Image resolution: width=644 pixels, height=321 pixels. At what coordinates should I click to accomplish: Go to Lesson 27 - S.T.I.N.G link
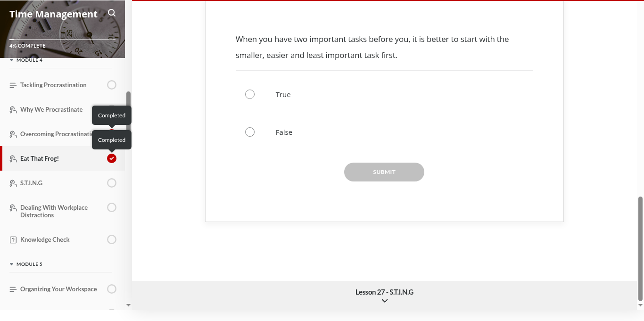coord(384,292)
